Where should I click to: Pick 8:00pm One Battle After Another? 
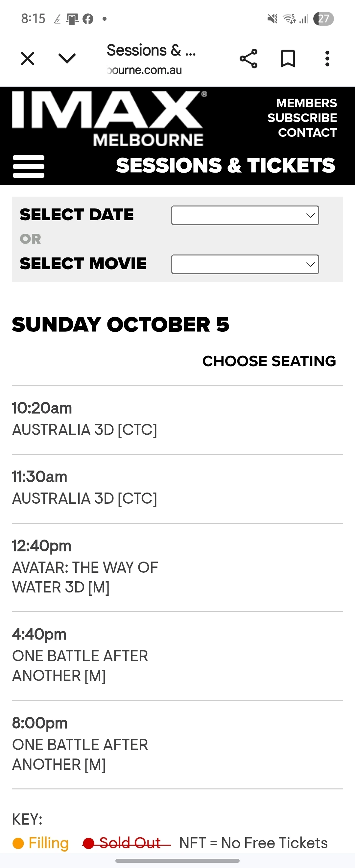tap(80, 744)
